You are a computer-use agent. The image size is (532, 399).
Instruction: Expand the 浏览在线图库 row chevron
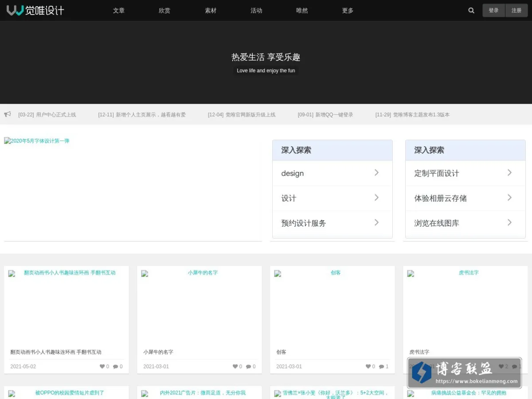[x=509, y=222]
